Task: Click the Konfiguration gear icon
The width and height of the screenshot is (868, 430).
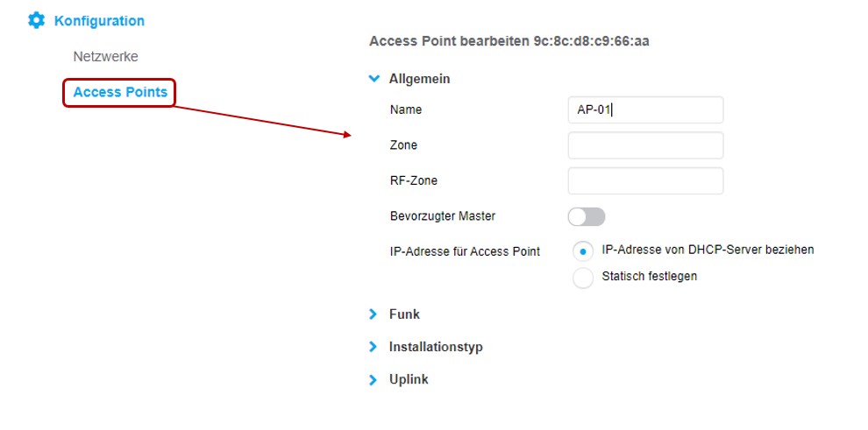Action: point(36,21)
